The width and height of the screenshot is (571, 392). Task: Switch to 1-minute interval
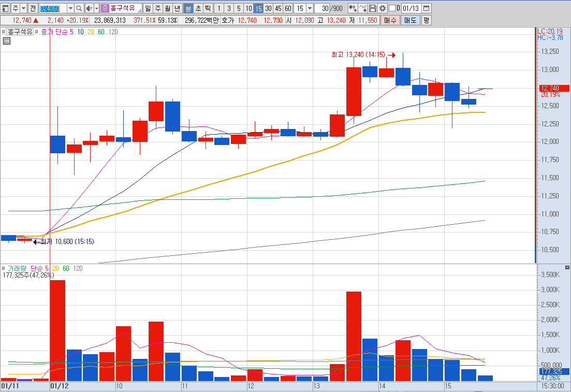219,8
